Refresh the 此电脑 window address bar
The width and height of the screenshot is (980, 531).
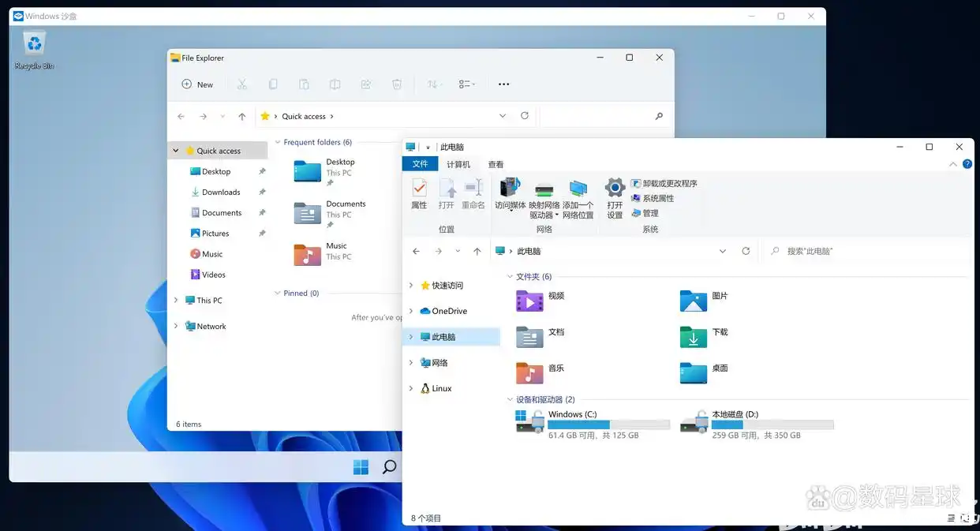coord(746,251)
